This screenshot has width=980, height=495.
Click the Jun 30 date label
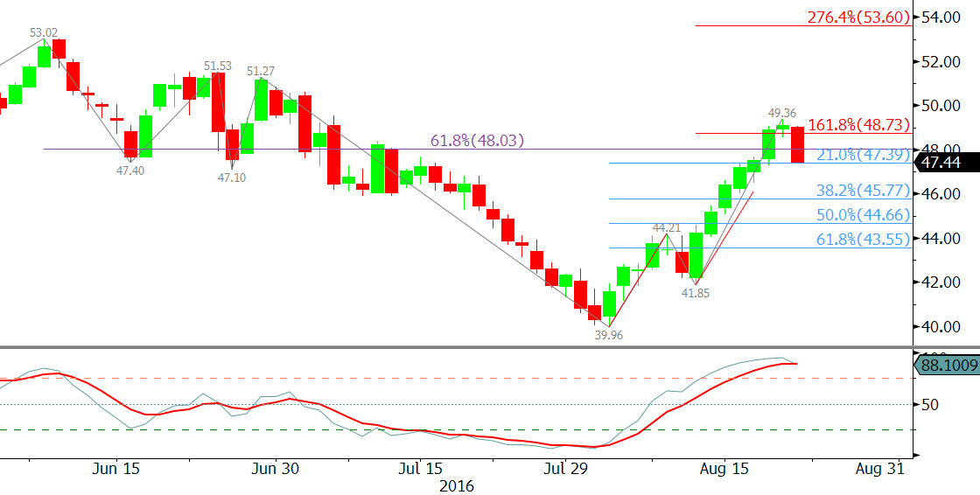tap(275, 469)
